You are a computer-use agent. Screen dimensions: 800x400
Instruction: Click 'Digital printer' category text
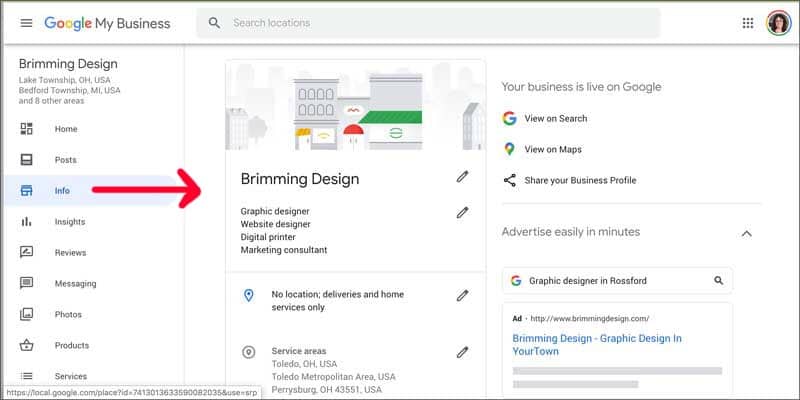268,237
